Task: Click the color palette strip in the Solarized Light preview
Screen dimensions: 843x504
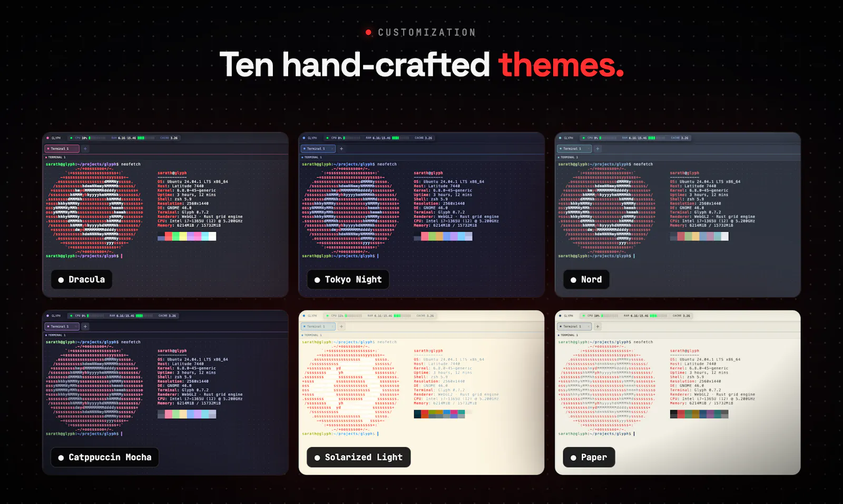Action: pos(443,414)
